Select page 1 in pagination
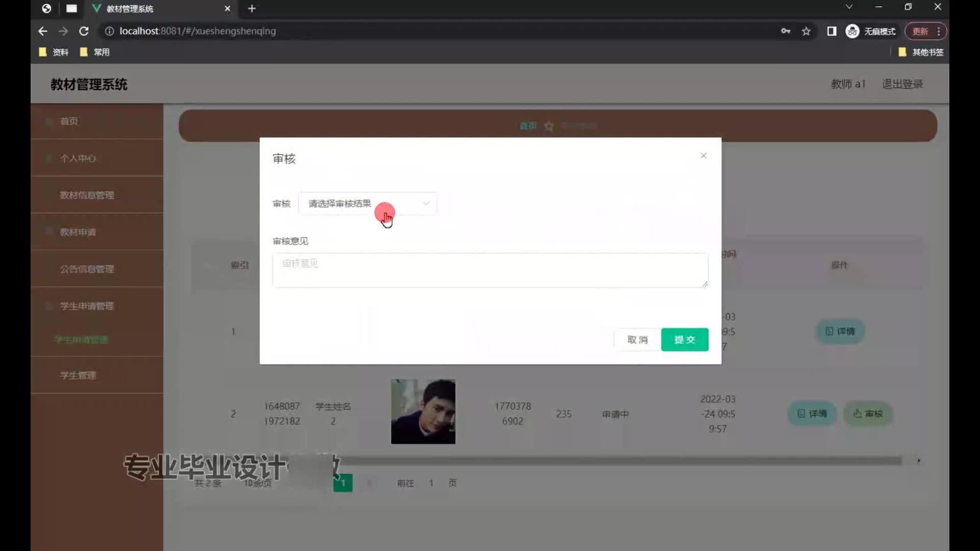Viewport: 980px width, 551px height. pos(343,483)
